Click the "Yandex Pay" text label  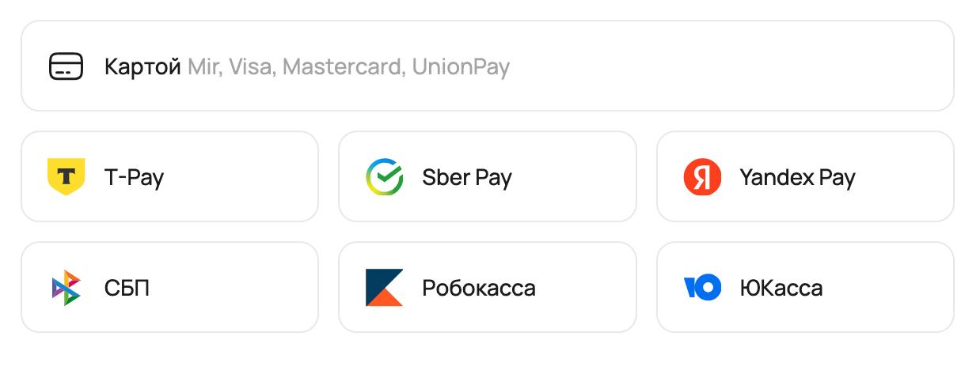point(797,177)
